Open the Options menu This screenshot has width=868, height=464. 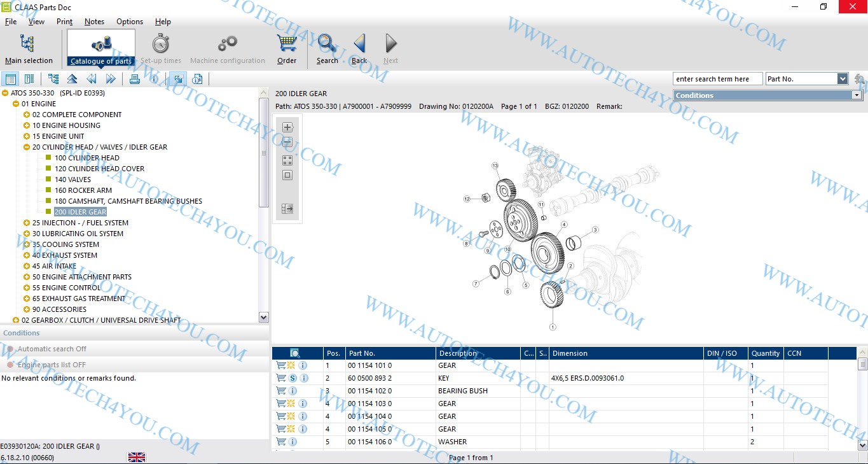point(130,22)
